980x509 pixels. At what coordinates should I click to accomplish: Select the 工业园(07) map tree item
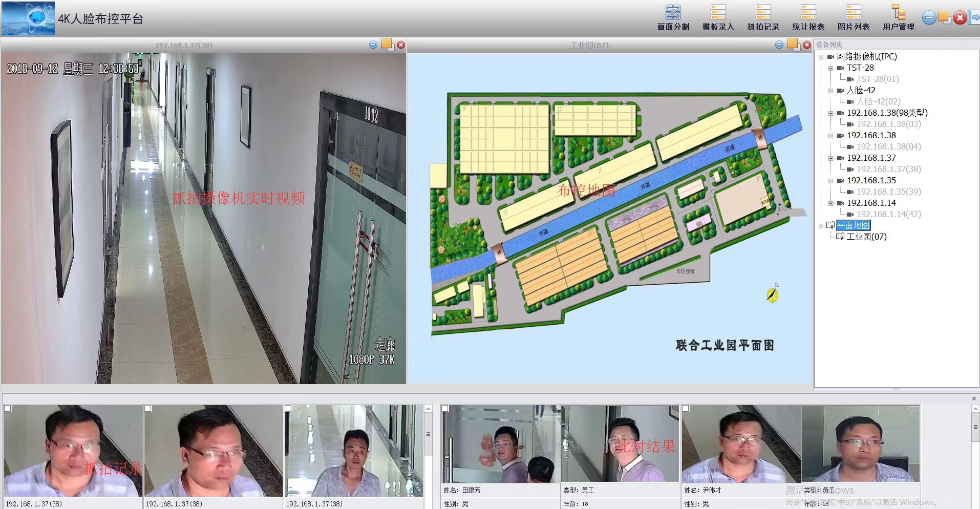click(x=866, y=237)
